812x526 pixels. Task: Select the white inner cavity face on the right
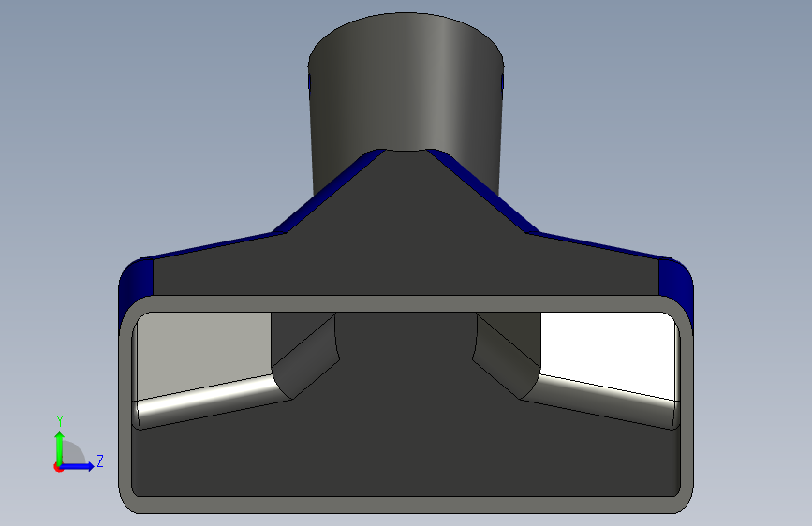coord(609,355)
